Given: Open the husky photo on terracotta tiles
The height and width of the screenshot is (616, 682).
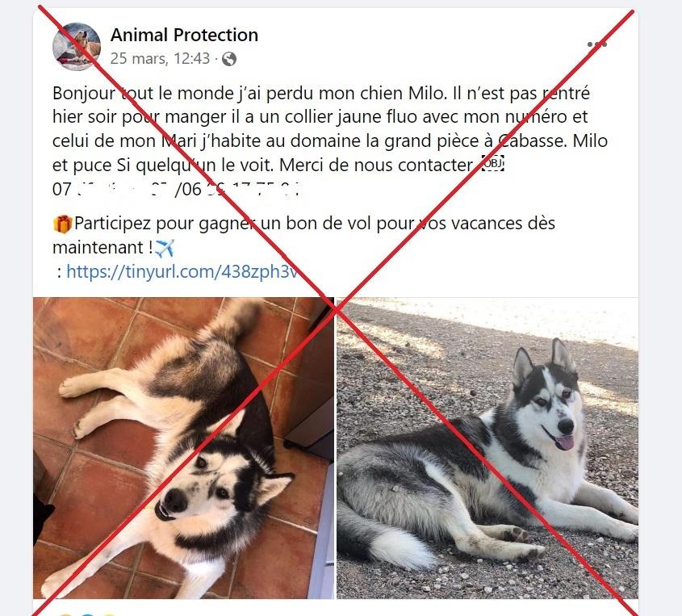Looking at the screenshot, I should [x=183, y=447].
